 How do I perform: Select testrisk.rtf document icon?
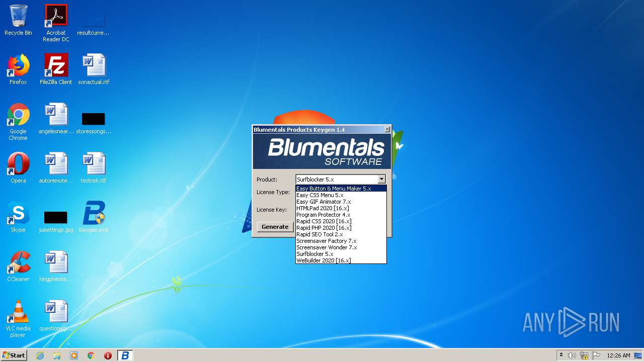coord(94,168)
